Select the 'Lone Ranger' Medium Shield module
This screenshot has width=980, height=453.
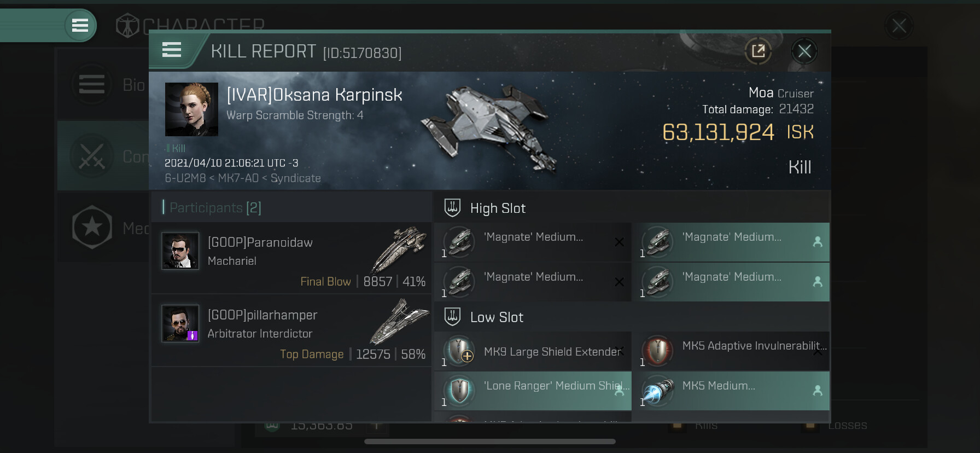click(x=533, y=391)
